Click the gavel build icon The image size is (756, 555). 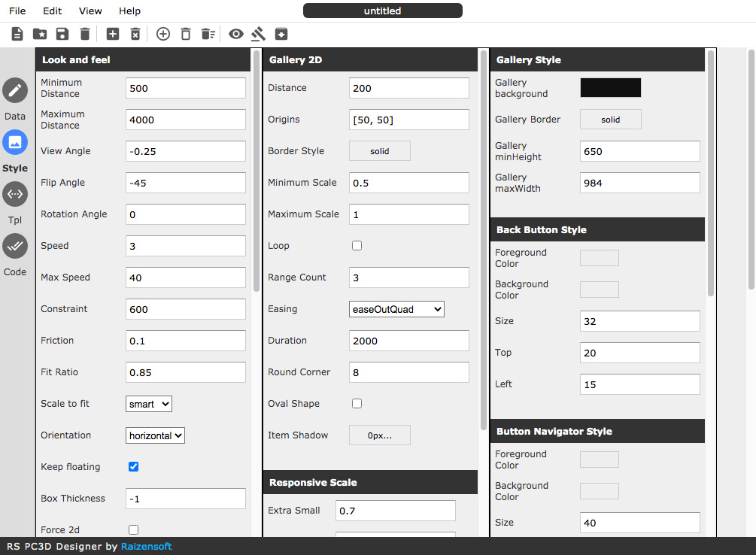tap(259, 34)
